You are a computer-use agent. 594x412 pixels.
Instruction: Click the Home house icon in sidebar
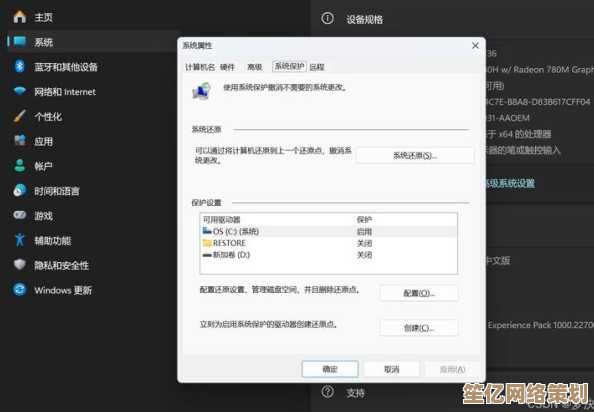coord(19,17)
